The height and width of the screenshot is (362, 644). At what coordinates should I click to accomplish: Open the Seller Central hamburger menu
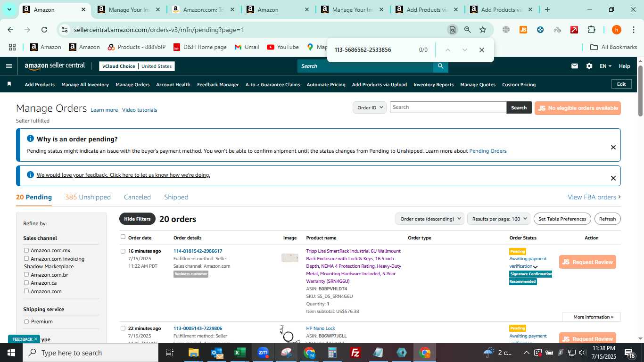pyautogui.click(x=8, y=66)
